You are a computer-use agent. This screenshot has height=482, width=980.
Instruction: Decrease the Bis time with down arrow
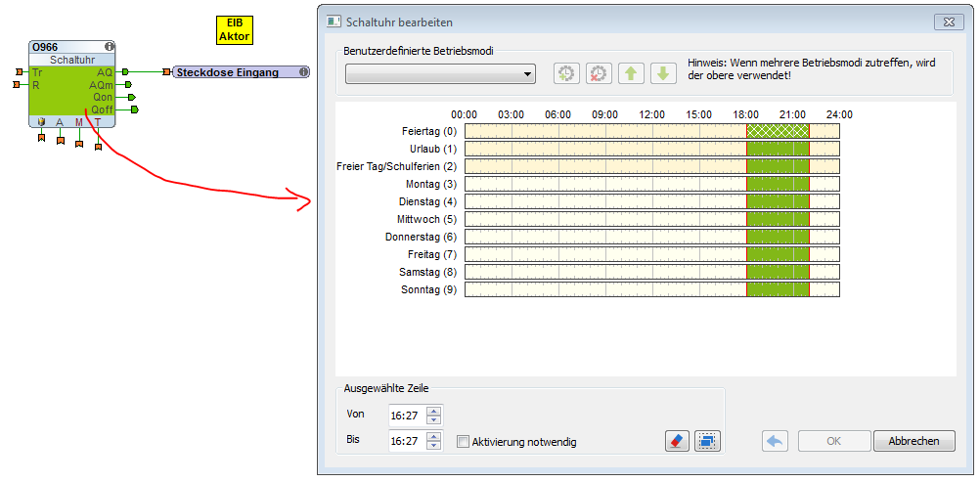tap(434, 446)
